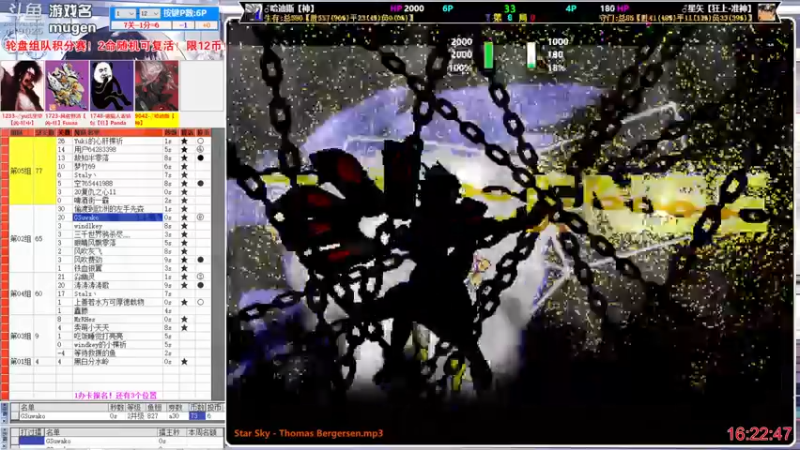Click the blue cell beside bottom GSuwako
The image size is (800, 450).
pyautogui.click(x=31, y=441)
